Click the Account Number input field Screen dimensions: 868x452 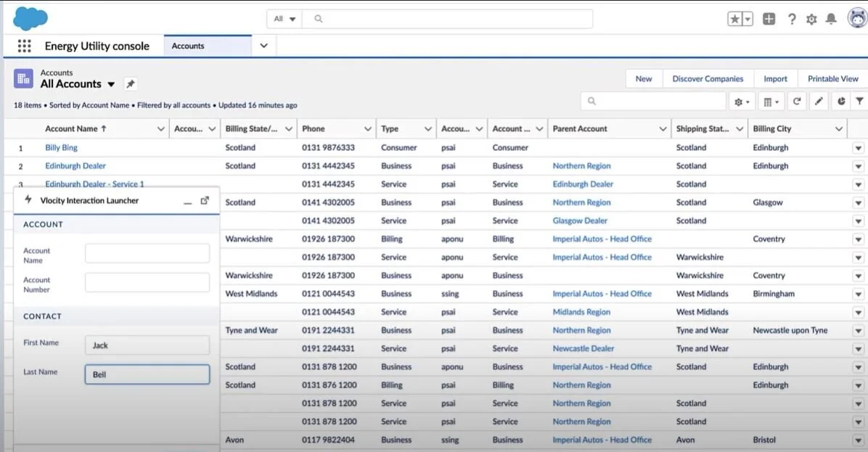tap(147, 282)
